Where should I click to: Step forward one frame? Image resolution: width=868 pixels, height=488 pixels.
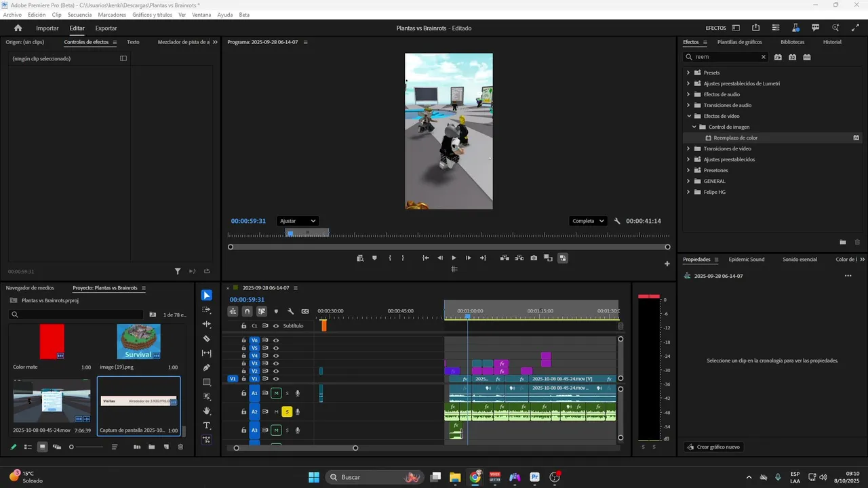(x=468, y=258)
